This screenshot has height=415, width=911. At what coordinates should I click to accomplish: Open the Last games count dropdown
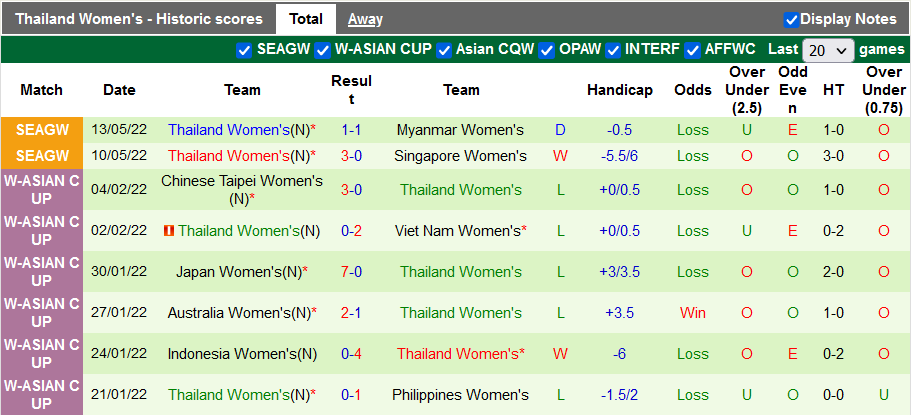[828, 50]
